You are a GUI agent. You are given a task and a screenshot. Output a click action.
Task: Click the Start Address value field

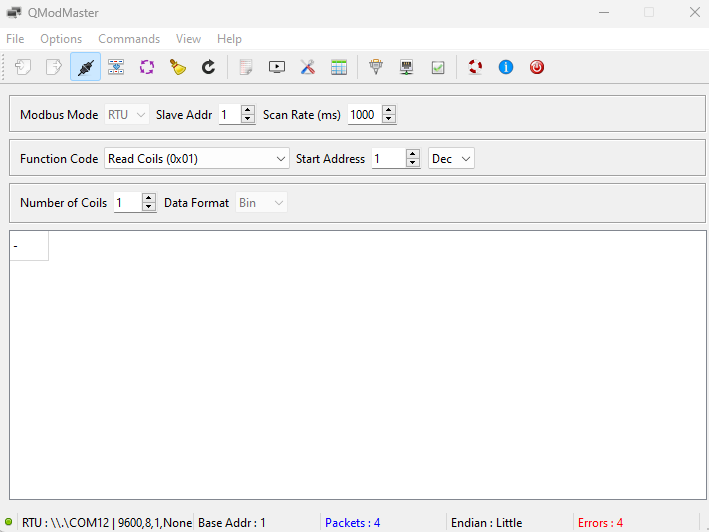[x=389, y=159]
